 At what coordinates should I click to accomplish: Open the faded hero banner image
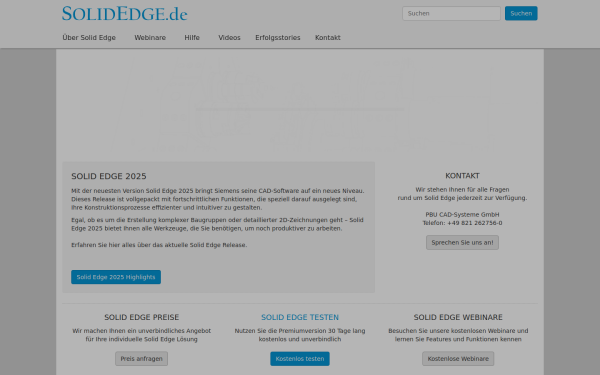300,104
